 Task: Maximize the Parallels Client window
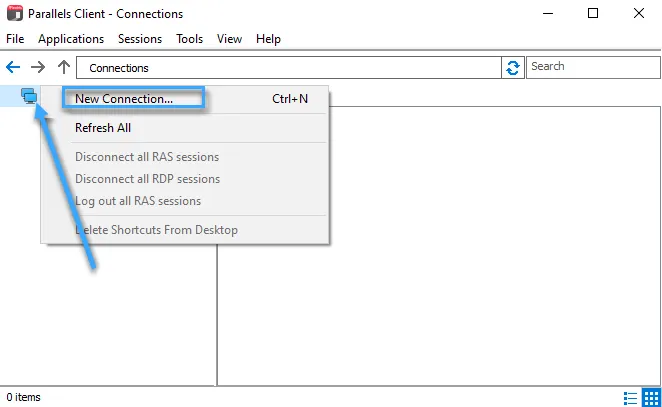pos(593,14)
